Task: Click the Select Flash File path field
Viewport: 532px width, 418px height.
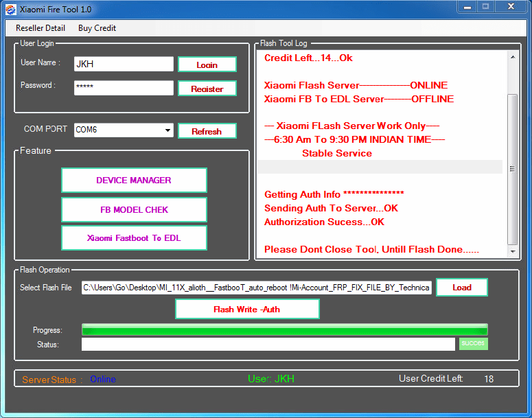Action: pyautogui.click(x=257, y=288)
